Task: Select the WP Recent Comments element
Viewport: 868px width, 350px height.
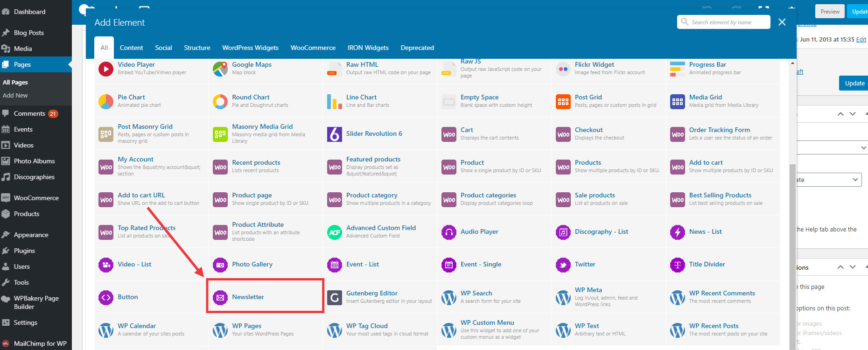Action: (x=723, y=297)
